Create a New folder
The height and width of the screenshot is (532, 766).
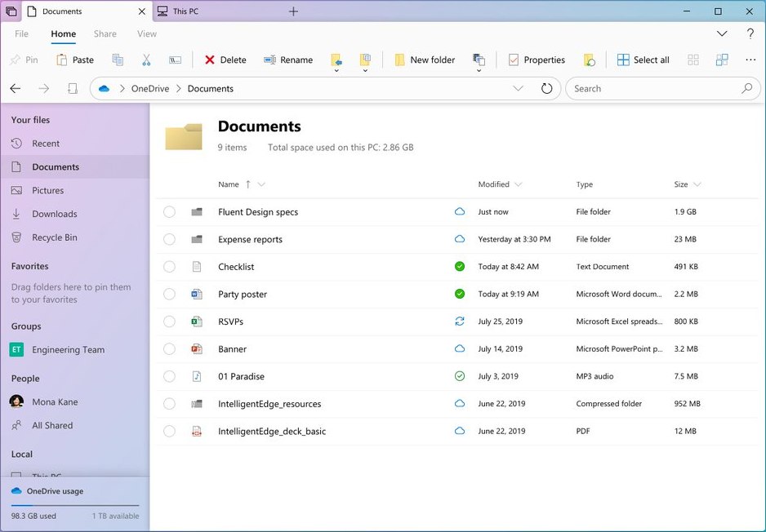(x=425, y=60)
